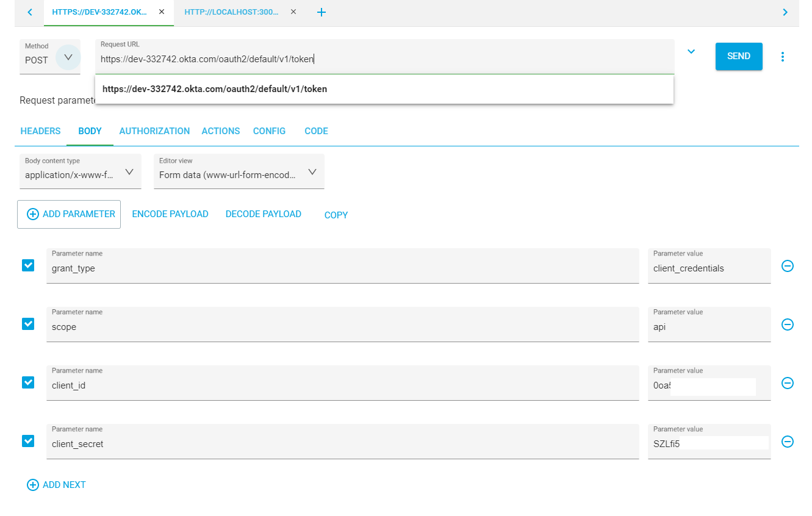Remove the client_id parameter row

tap(787, 383)
